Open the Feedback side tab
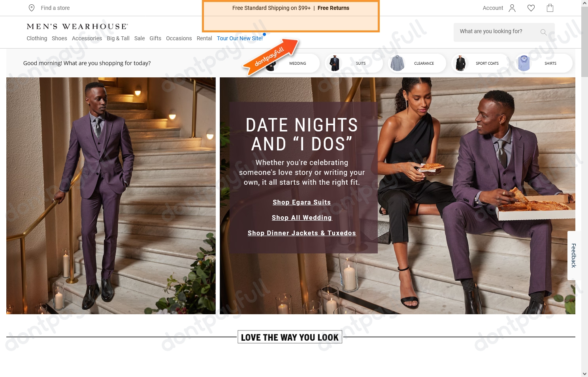 (x=574, y=255)
